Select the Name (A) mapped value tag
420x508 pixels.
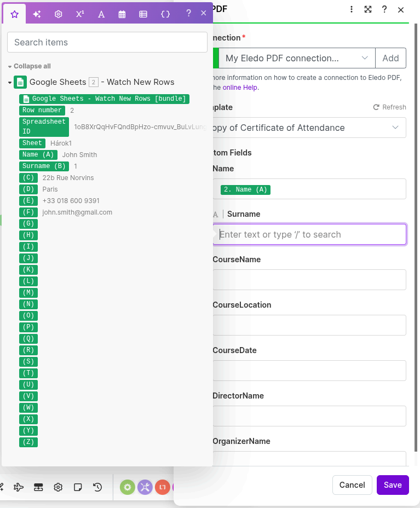point(245,188)
